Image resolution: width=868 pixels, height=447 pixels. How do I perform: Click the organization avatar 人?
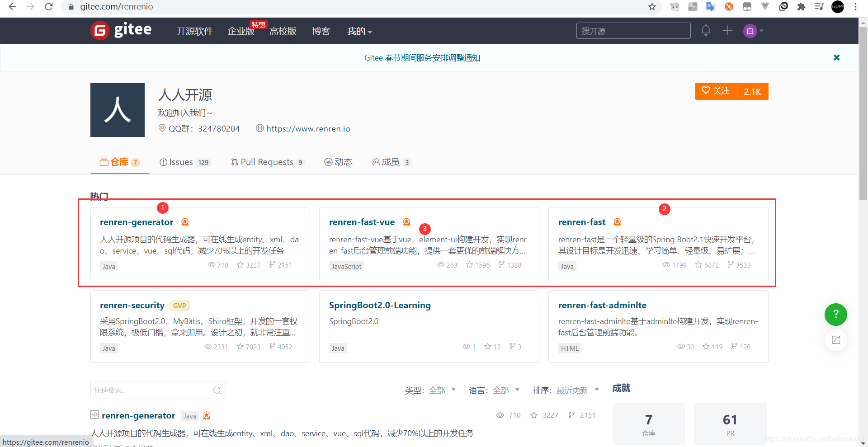[118, 110]
